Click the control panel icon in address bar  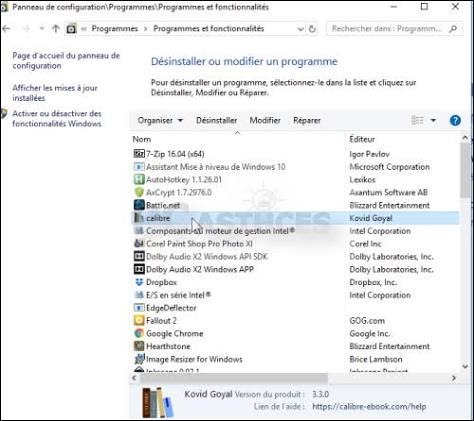tap(71, 29)
